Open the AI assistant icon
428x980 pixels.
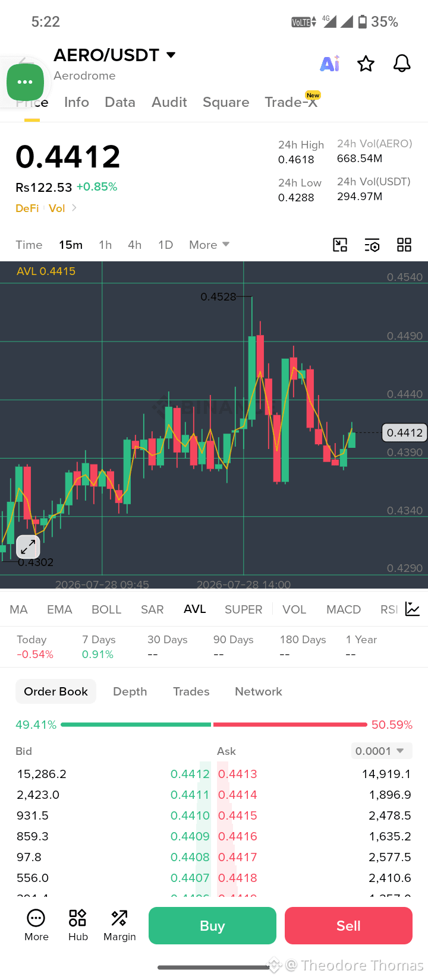pos(330,64)
